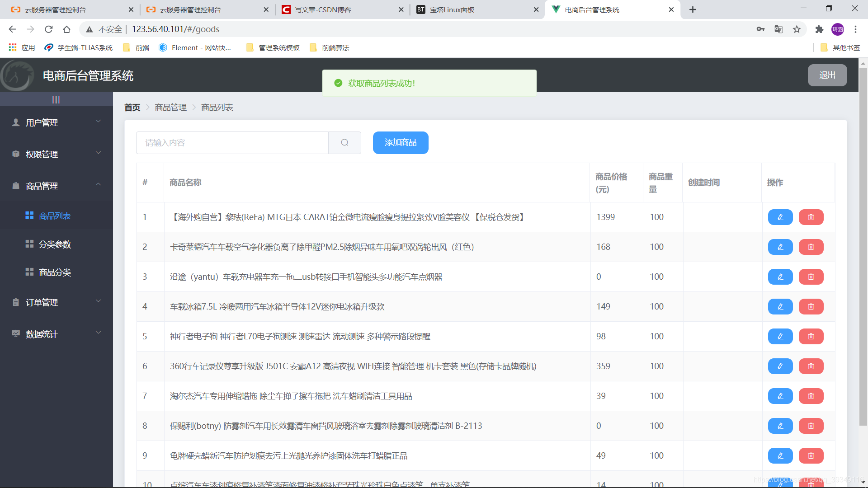
Task: Open a new browser tab
Action: pyautogui.click(x=693, y=9)
